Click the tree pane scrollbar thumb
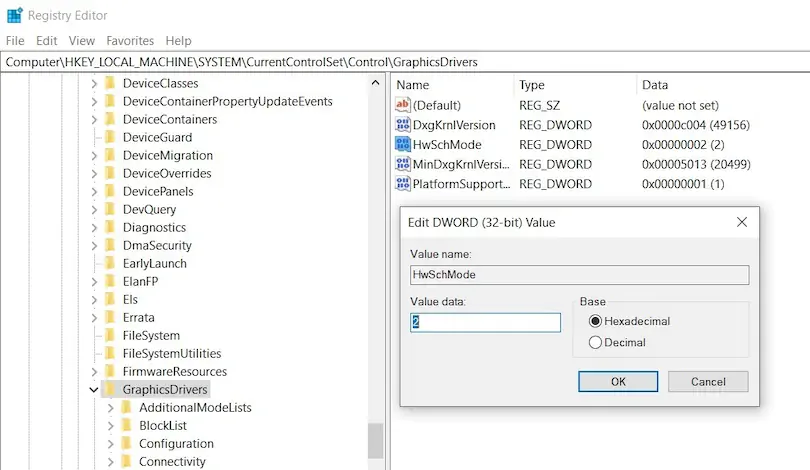Screen dimensions: 810x470 (376, 441)
